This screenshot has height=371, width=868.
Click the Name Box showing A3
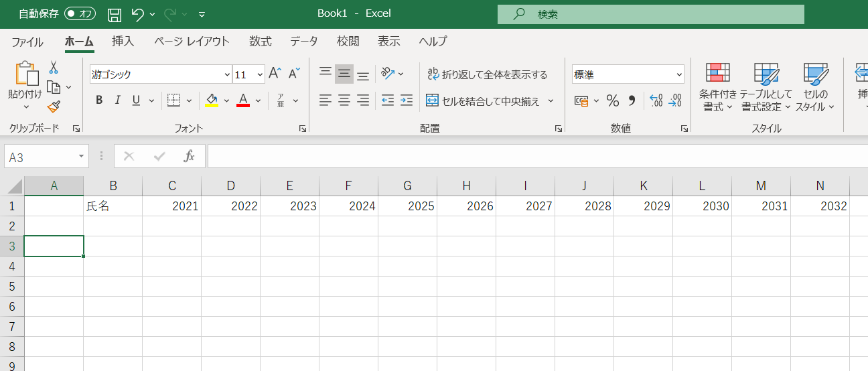40,157
